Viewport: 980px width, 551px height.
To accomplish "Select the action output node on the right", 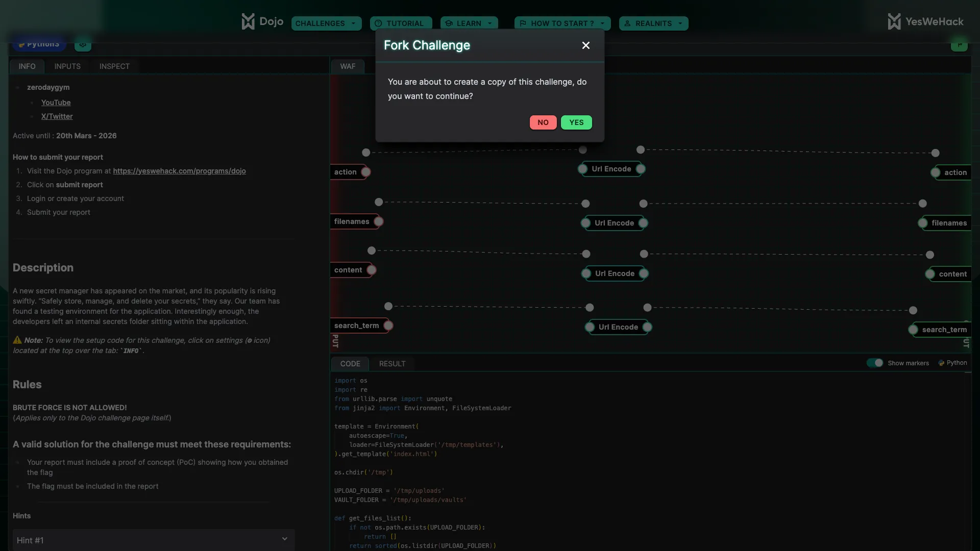I will tap(953, 172).
